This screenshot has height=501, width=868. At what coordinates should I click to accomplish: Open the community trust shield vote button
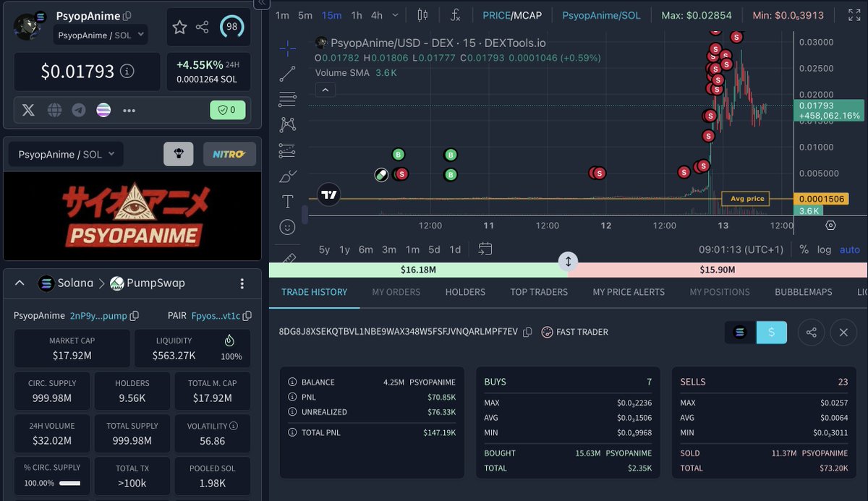tap(227, 110)
